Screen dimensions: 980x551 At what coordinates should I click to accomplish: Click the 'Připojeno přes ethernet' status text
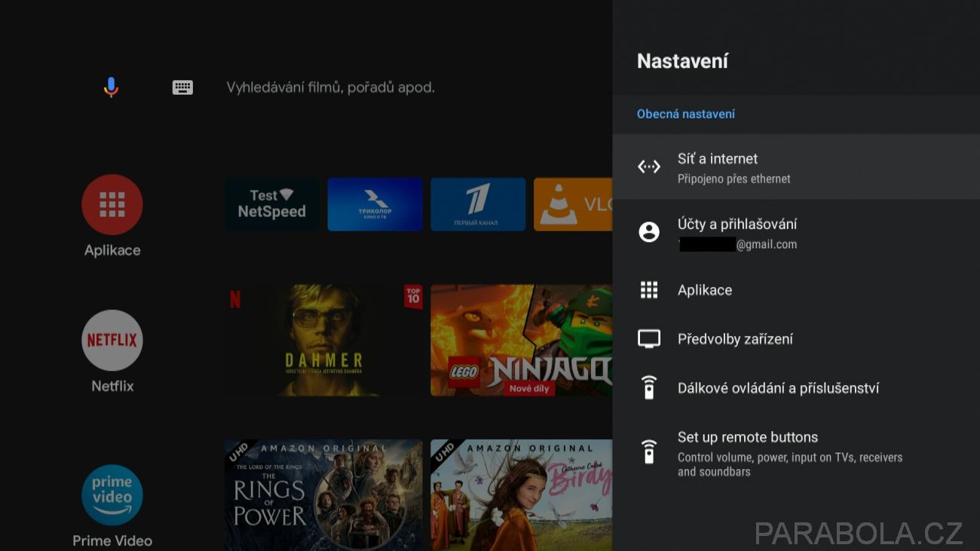coord(734,179)
